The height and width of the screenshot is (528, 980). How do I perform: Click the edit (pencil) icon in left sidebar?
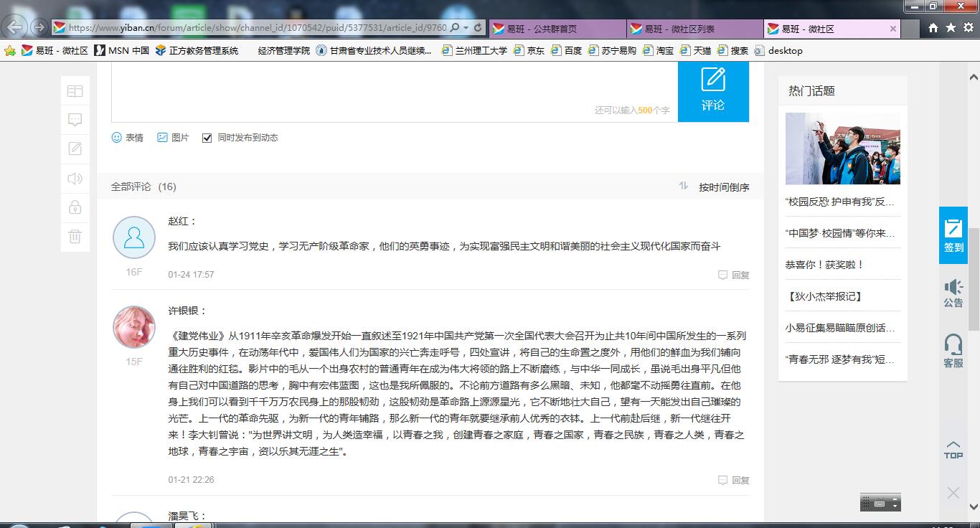(75, 148)
